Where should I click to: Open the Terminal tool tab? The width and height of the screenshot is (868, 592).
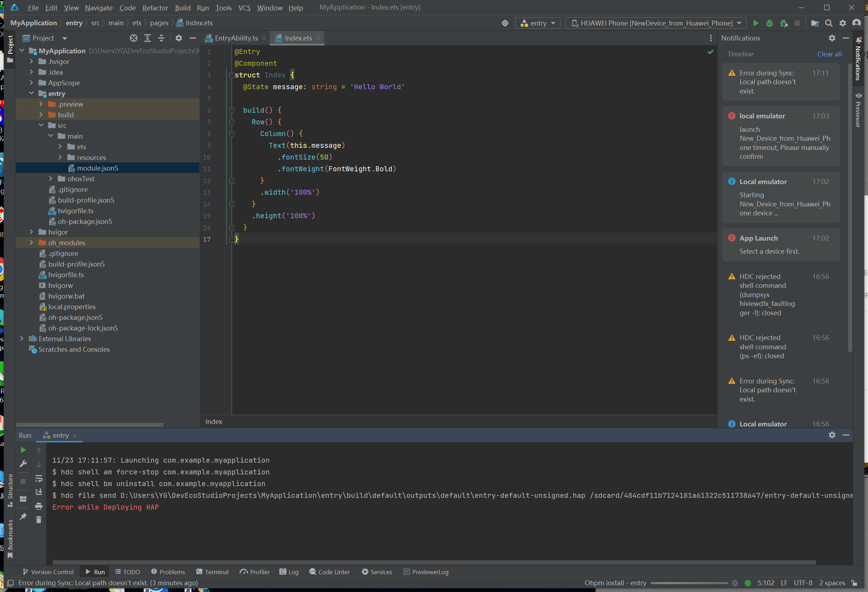[212, 572]
